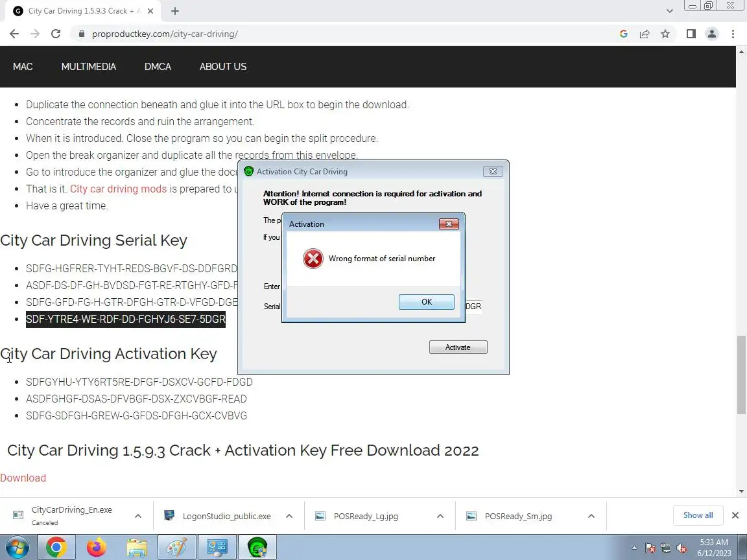Click serial key ASDF-DS-DF-GH-BVDSD
The height and width of the screenshot is (560, 747).
pyautogui.click(x=132, y=285)
